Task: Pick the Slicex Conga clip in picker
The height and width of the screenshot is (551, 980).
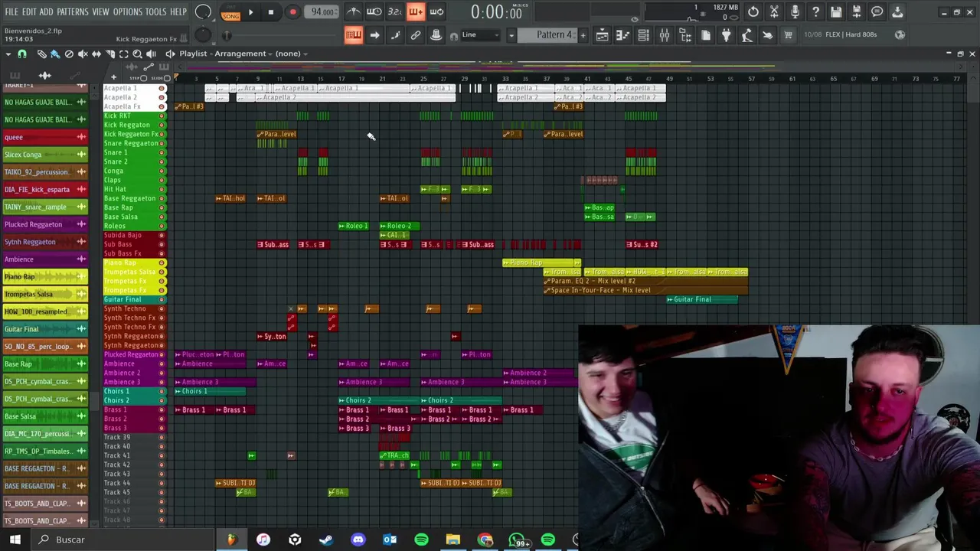Action: tap(45, 155)
